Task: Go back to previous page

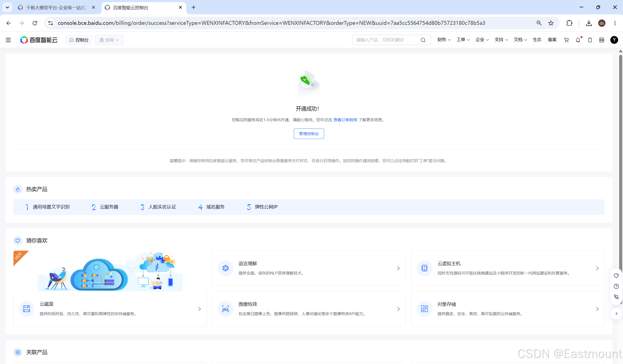Action: pyautogui.click(x=9, y=23)
